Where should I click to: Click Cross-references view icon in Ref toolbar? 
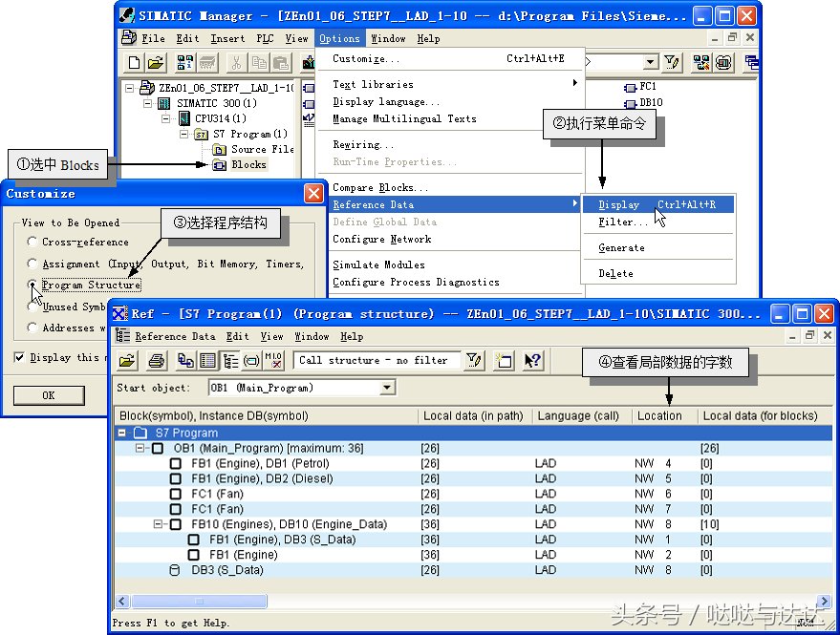point(186,360)
